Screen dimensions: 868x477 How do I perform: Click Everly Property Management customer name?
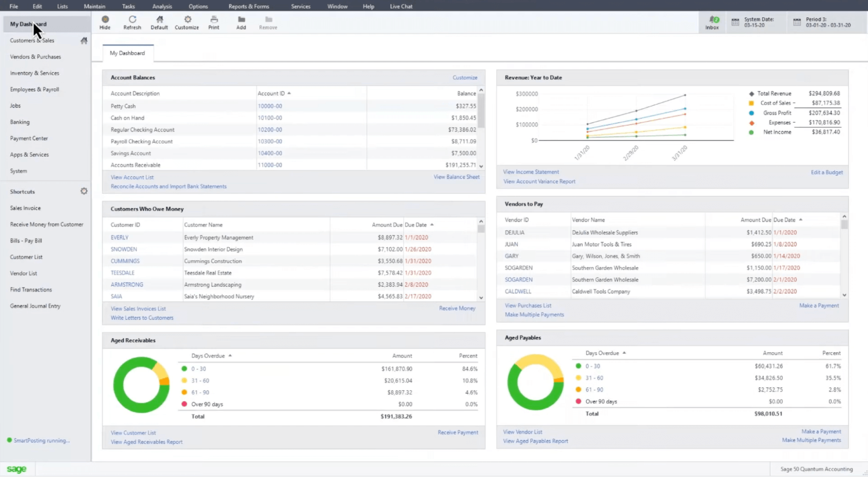point(219,238)
